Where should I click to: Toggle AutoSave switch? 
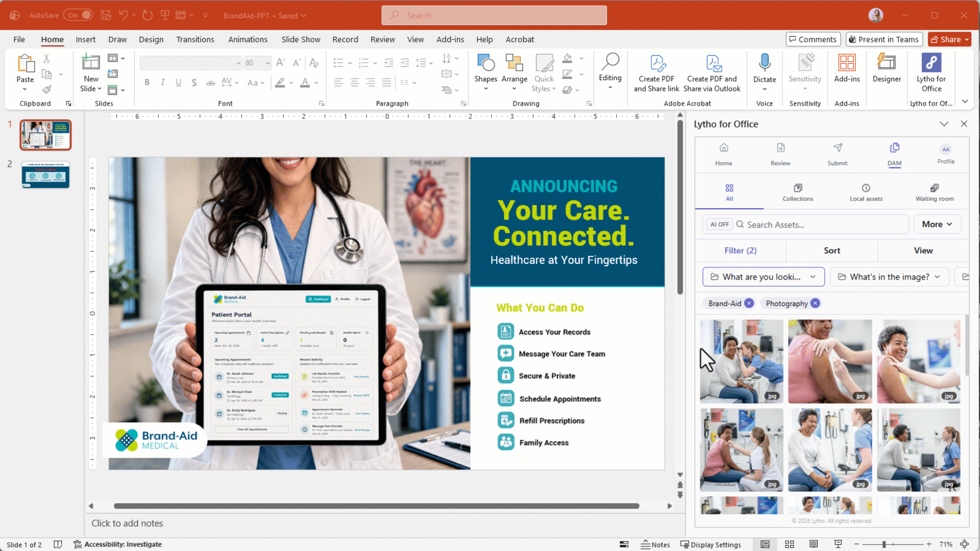tap(78, 15)
